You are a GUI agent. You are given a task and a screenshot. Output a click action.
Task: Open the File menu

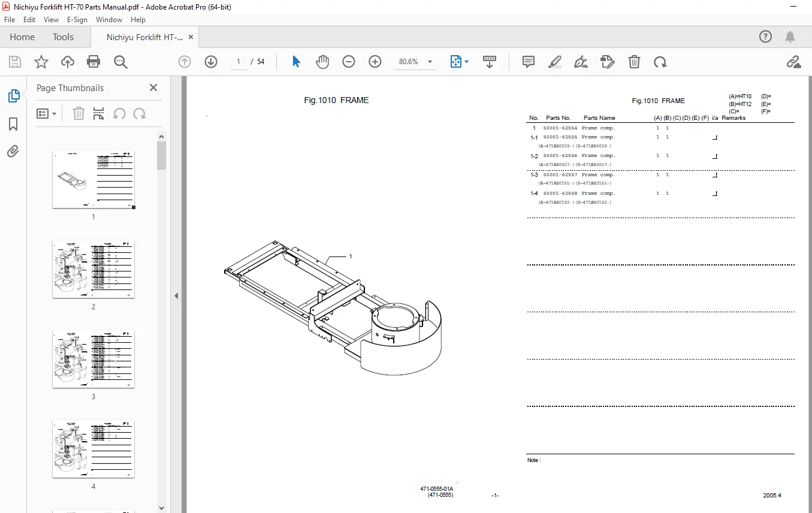click(10, 20)
